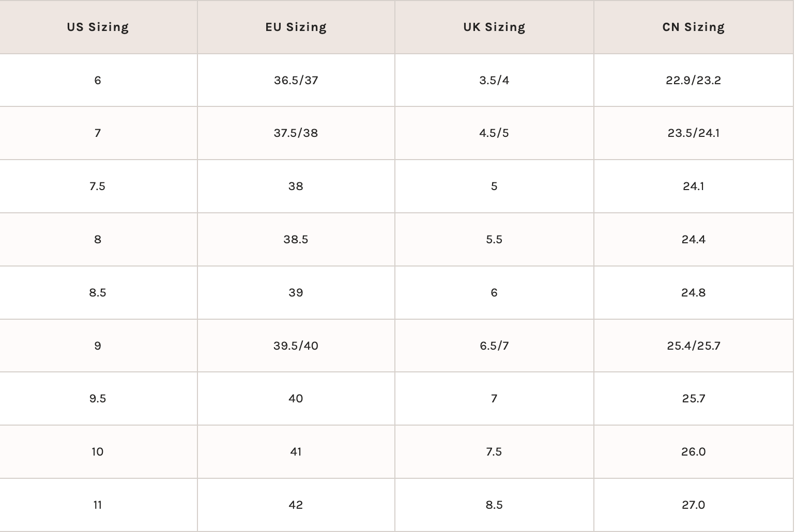Click the US Sizing column header
The height and width of the screenshot is (532, 796).
tap(98, 27)
